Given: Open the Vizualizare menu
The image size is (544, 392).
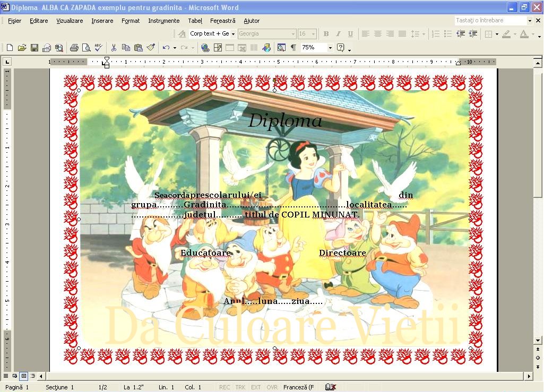Looking at the screenshot, I should pyautogui.click(x=70, y=21).
